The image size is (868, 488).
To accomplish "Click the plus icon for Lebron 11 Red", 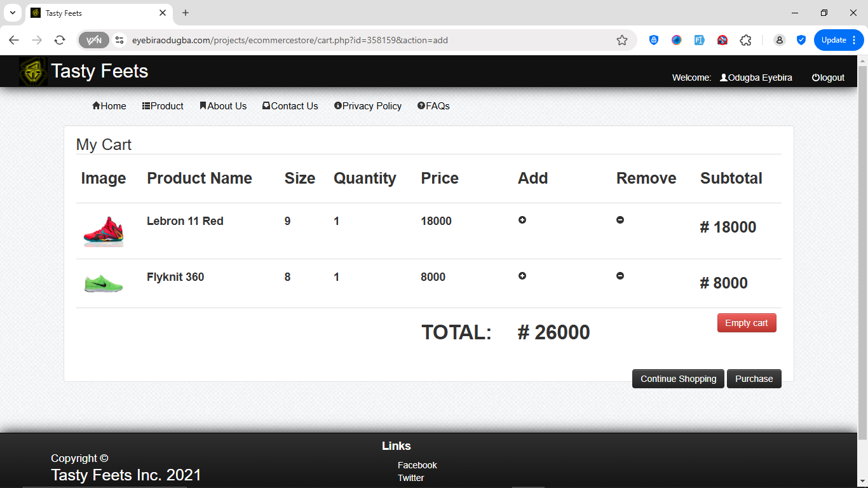I will click(522, 220).
